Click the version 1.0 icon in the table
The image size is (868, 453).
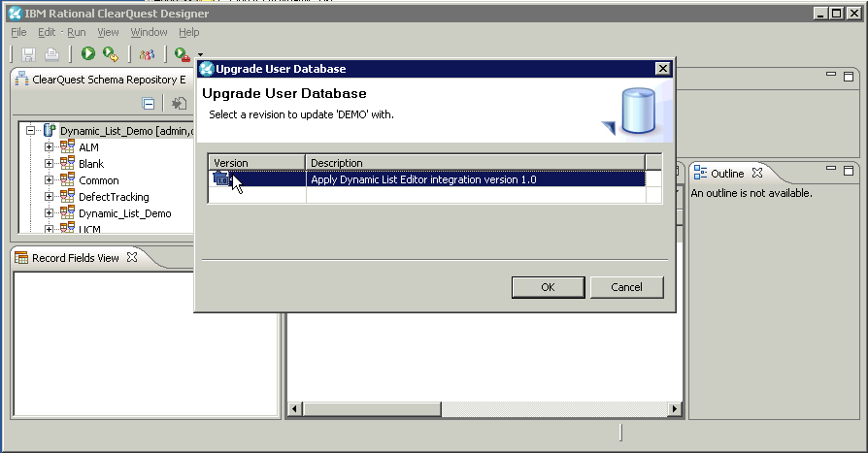(220, 178)
